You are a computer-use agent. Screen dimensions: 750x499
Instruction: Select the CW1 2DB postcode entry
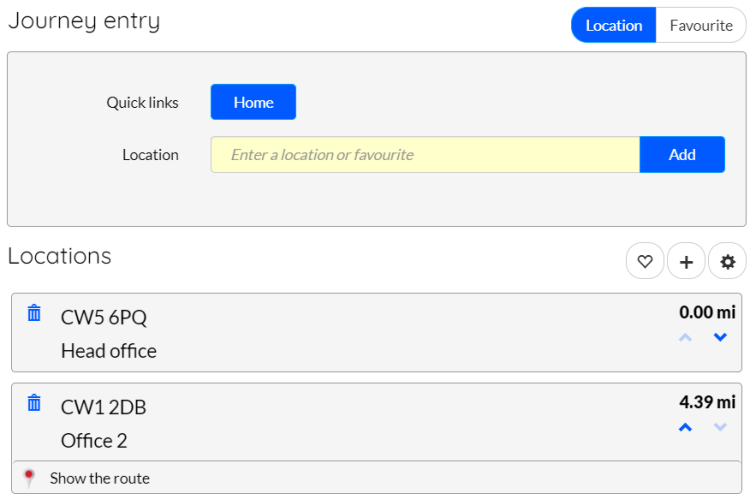[103, 407]
